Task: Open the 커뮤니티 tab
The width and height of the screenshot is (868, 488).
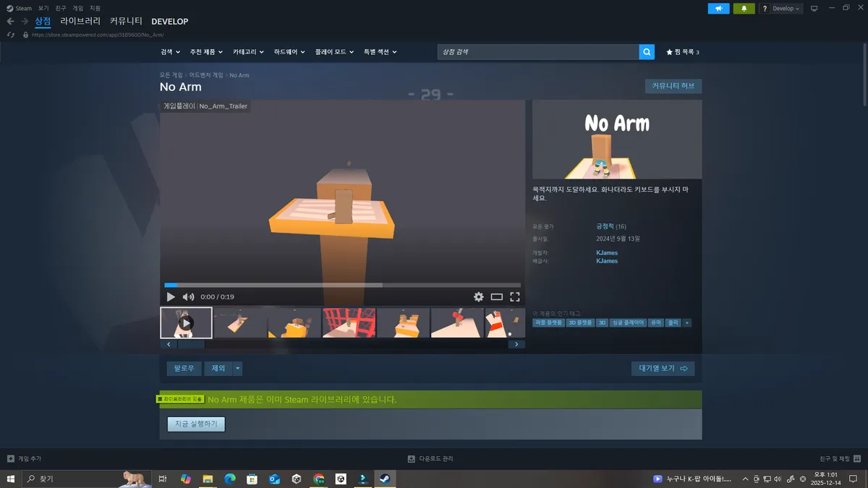Action: pyautogui.click(x=126, y=21)
